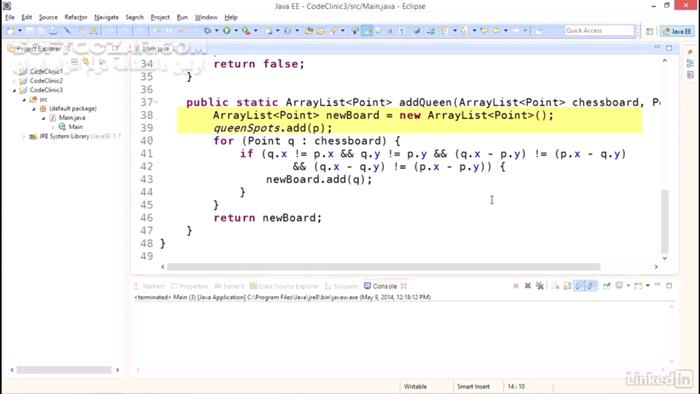Click Run Last Tool icon with red toolbox

246,31
